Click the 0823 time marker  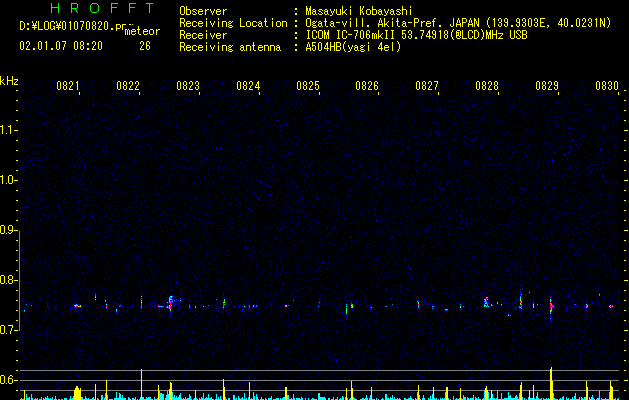[188, 86]
